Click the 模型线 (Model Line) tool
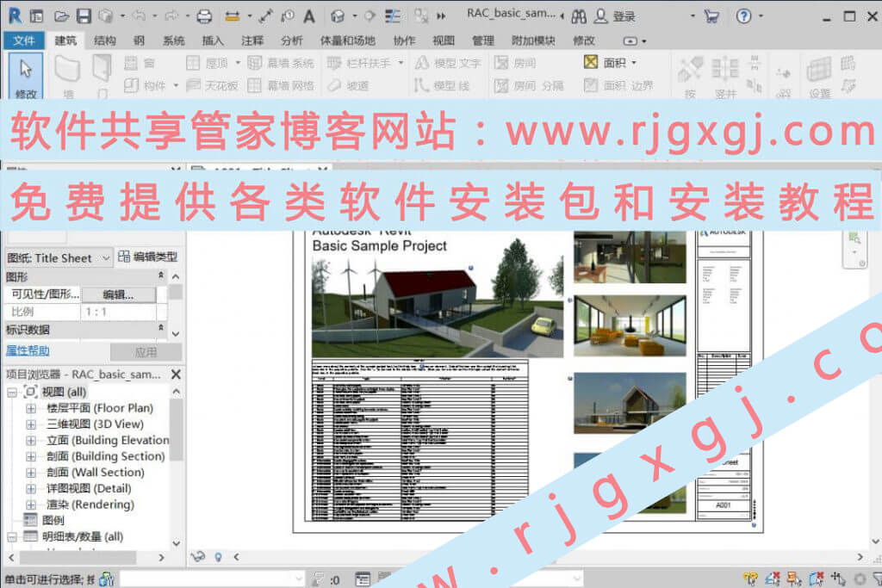This screenshot has width=882, height=588. (442, 85)
